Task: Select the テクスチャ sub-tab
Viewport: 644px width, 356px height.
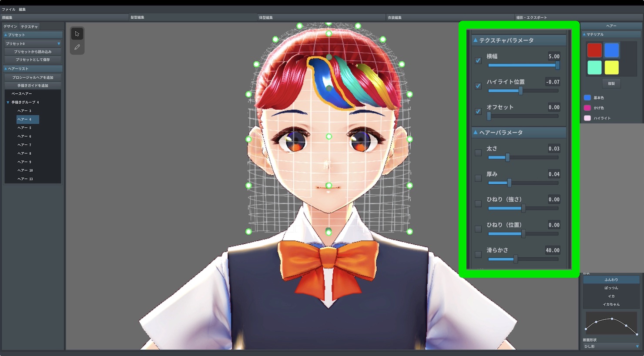Action: click(x=29, y=27)
